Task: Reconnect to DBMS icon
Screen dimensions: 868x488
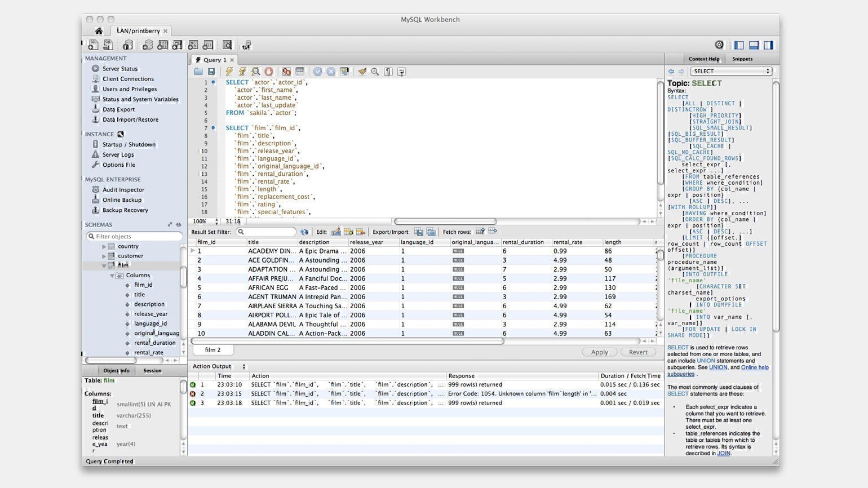Action: (x=246, y=45)
